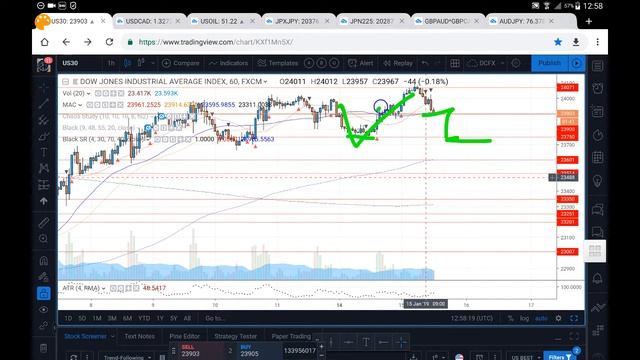Create an Alert from toolbar
This screenshot has width=640, height=360.
[360, 63]
